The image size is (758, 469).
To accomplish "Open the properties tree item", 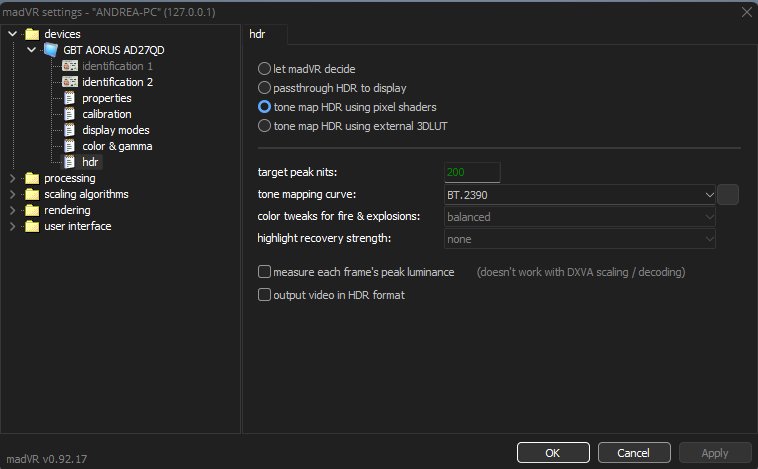I will [x=107, y=98].
